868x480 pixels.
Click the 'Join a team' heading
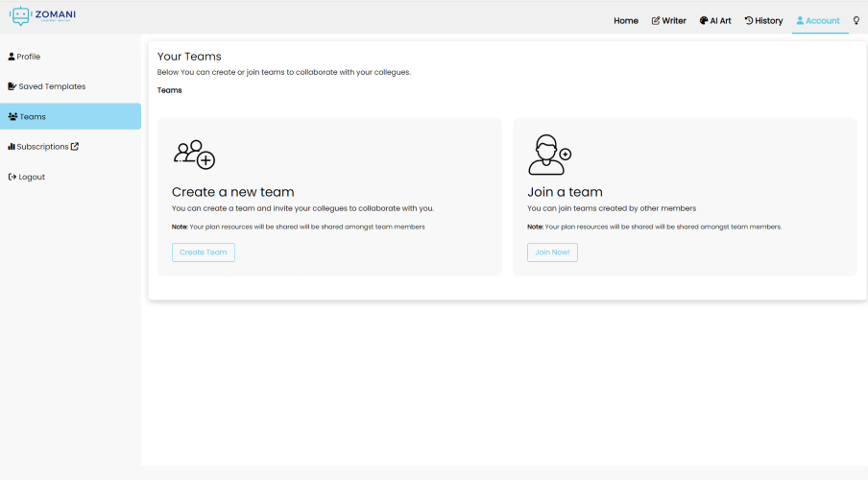click(x=565, y=192)
